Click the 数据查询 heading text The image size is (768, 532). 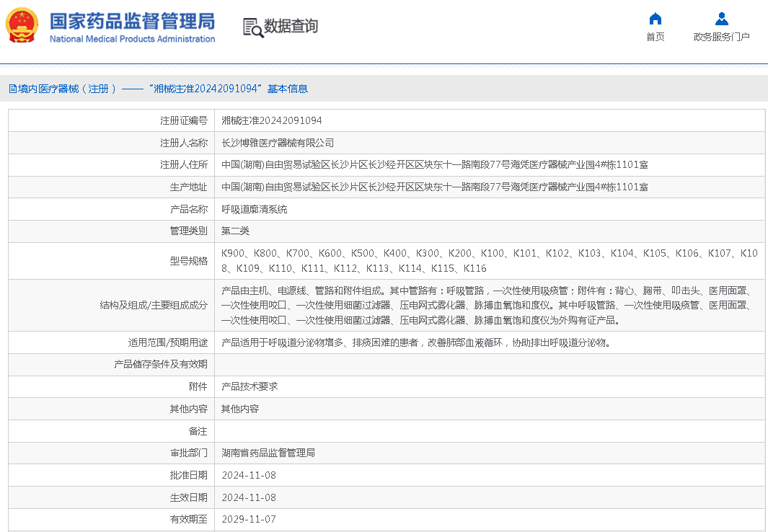[x=291, y=27]
